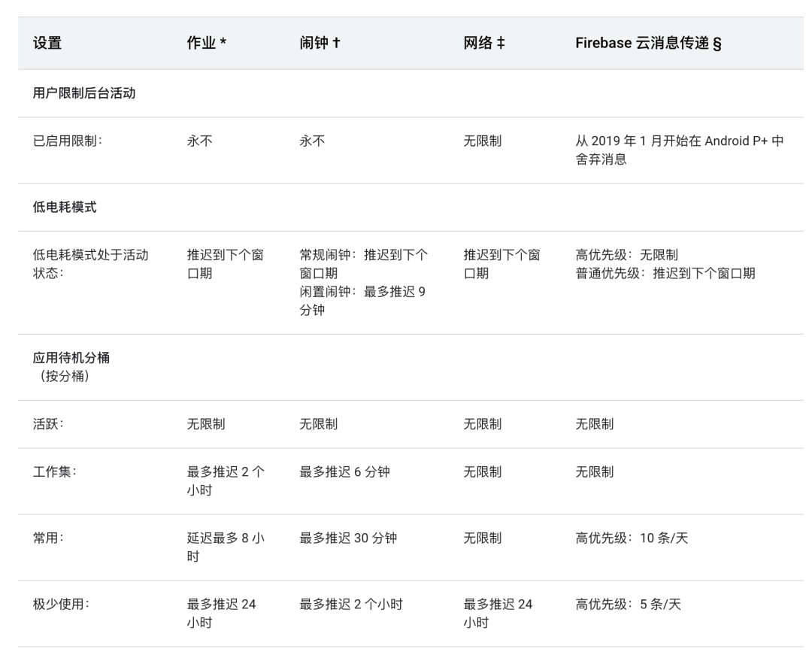Select the 极少使用 row label
812x661 pixels.
pyautogui.click(x=61, y=604)
